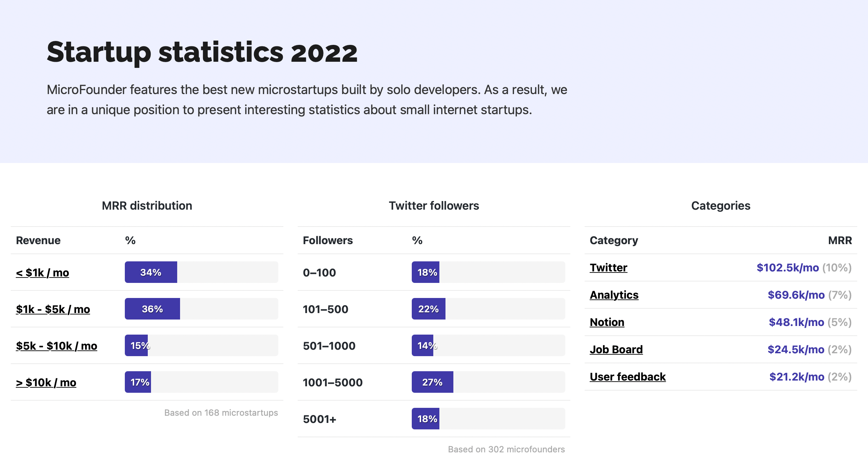Open the Analytics category link
The height and width of the screenshot is (466, 868).
(x=614, y=295)
